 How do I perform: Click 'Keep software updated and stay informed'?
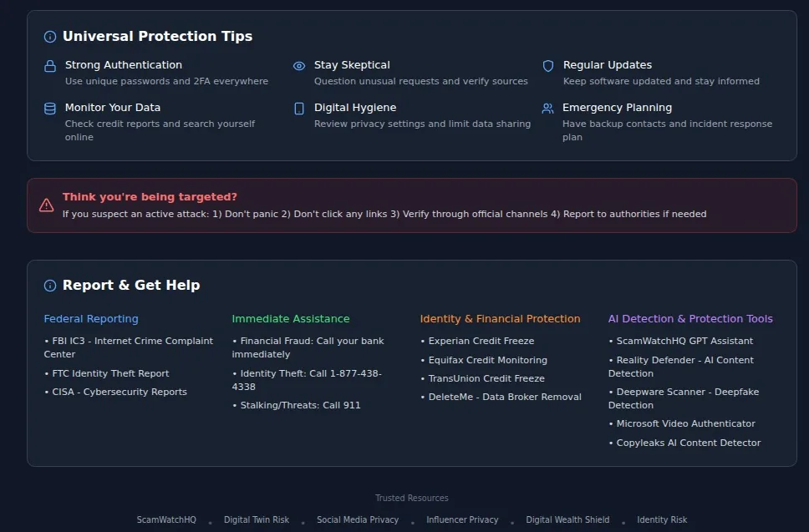point(661,81)
